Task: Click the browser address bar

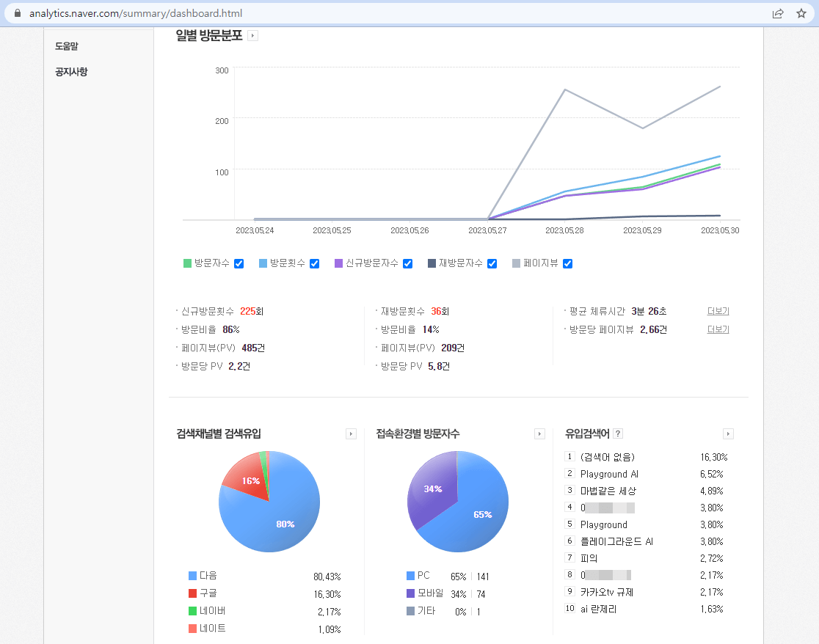Action: [x=294, y=13]
